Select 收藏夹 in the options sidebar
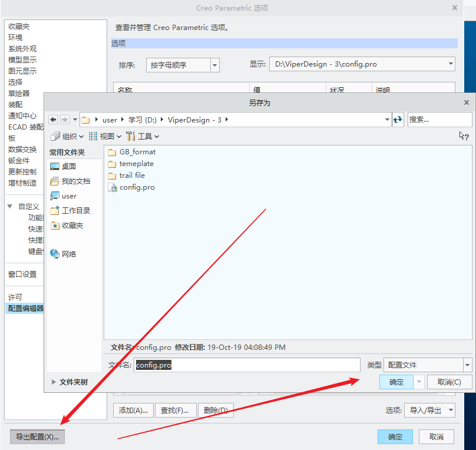The height and width of the screenshot is (450, 476). tap(19, 27)
